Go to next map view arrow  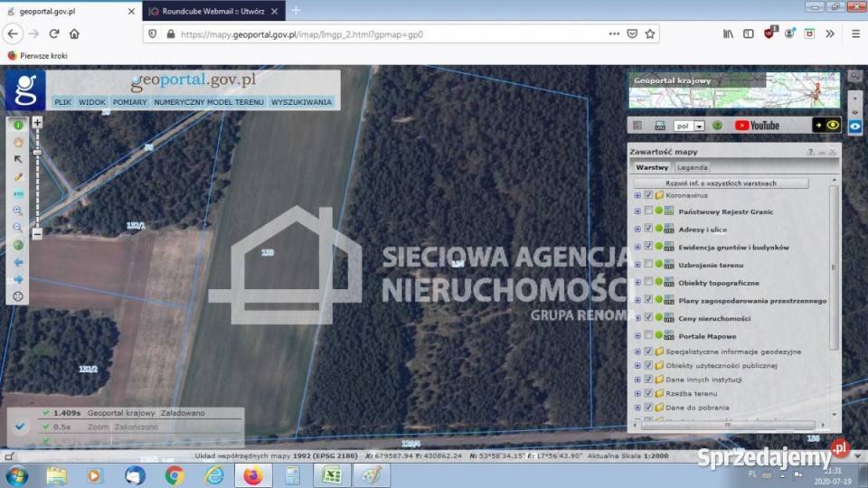18,279
